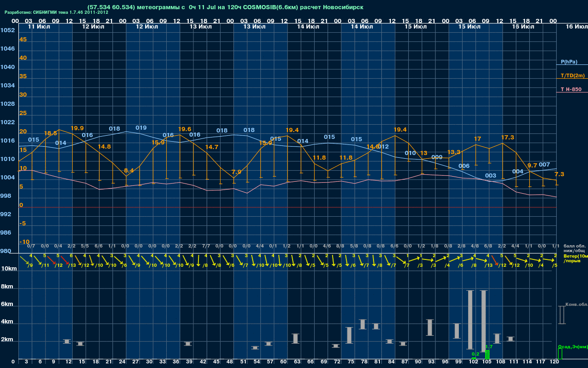Pick the 006 pressure value
588x368 pixels.
tap(464, 166)
